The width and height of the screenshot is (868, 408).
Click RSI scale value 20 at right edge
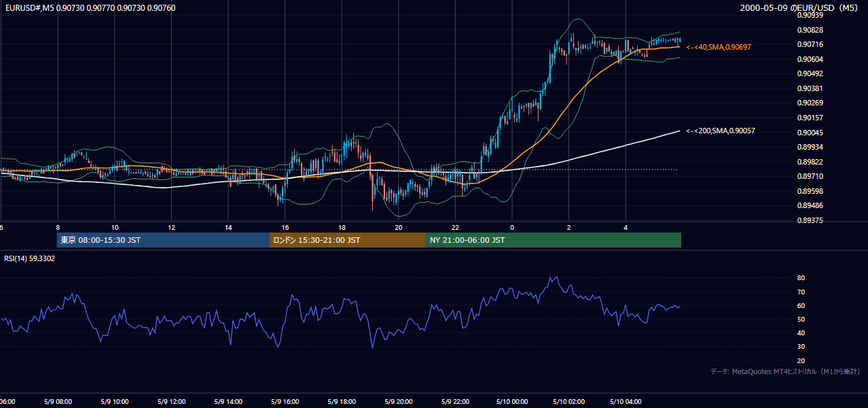(x=801, y=360)
